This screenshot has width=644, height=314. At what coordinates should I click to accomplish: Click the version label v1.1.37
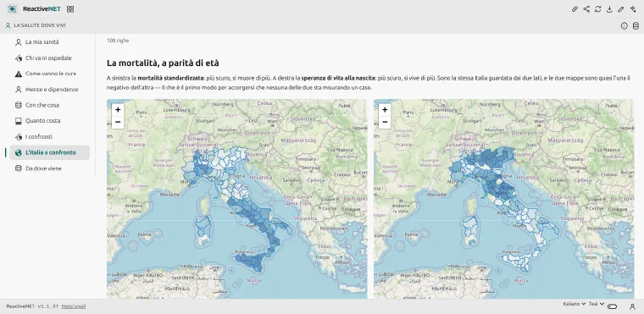pos(48,306)
